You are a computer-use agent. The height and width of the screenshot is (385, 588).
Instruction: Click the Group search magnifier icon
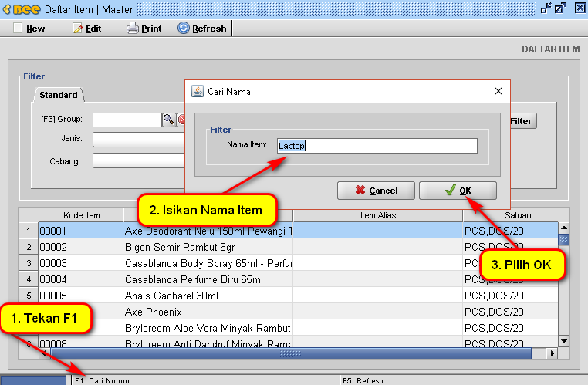(x=168, y=120)
